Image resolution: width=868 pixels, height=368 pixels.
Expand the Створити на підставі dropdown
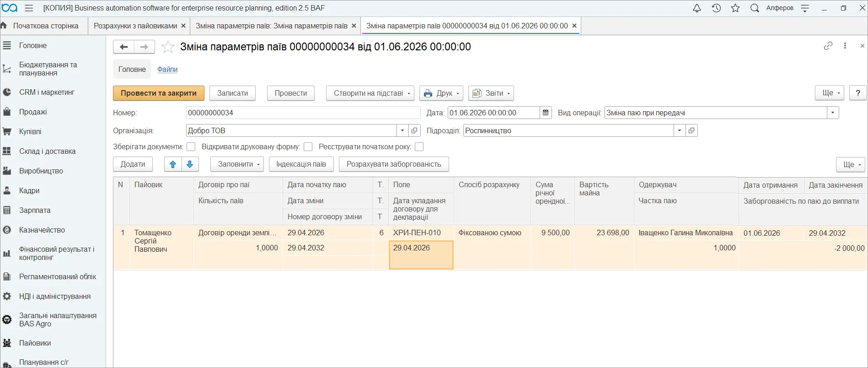point(370,93)
